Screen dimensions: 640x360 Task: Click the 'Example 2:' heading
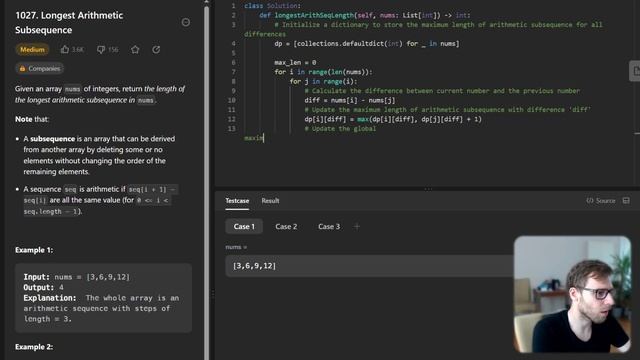(34, 347)
